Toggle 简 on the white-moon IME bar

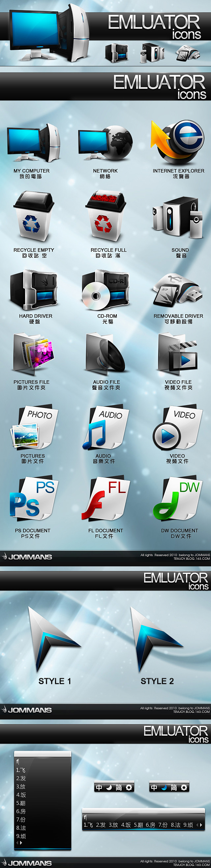[x=119, y=787]
